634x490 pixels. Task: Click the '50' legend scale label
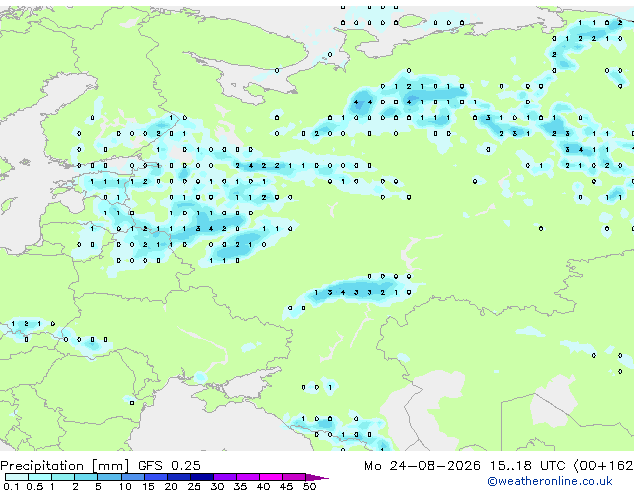310,486
